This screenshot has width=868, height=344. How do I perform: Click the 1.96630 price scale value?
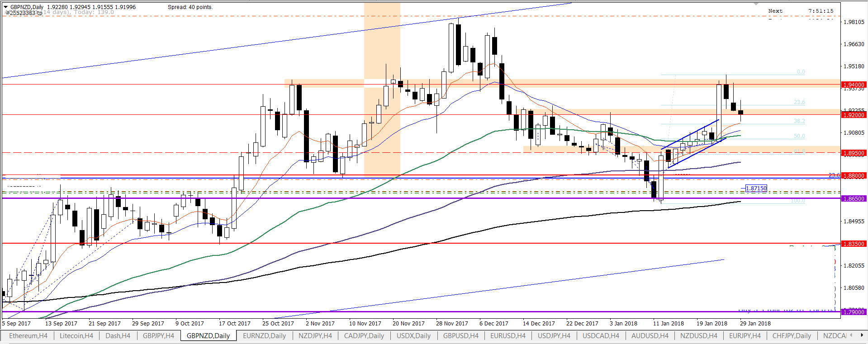[854, 44]
